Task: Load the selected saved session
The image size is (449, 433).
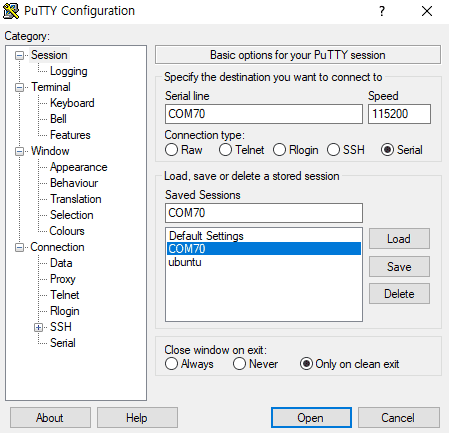Action: tap(399, 239)
